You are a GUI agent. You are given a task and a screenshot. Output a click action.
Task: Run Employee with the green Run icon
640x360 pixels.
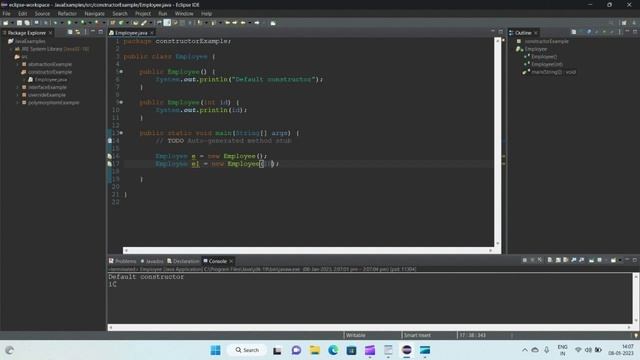pyautogui.click(x=69, y=23)
